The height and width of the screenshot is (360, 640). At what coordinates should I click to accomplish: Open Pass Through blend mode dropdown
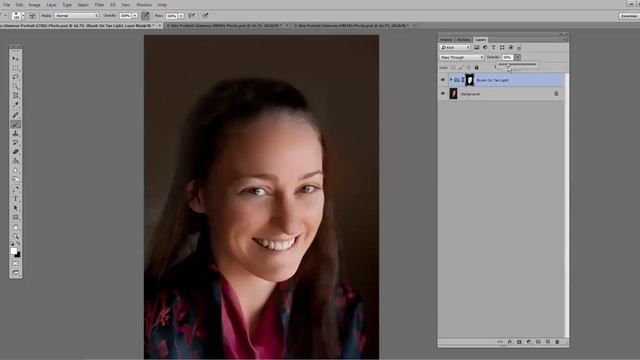(x=462, y=58)
